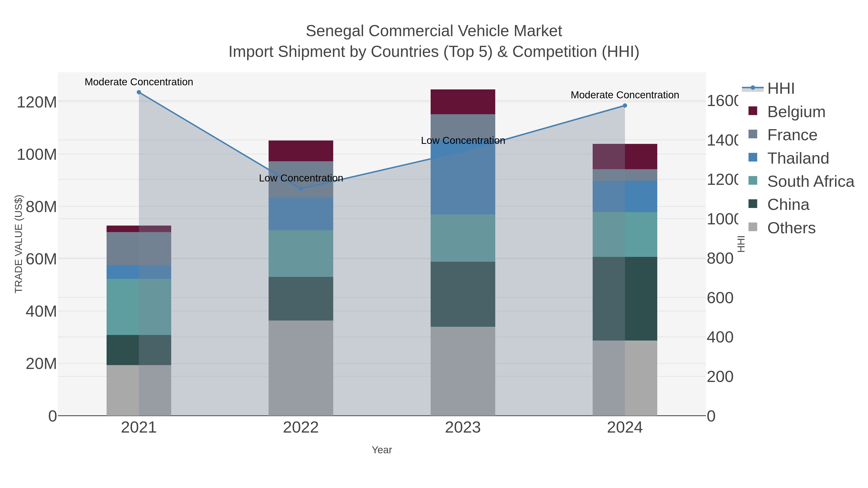Image resolution: width=868 pixels, height=488 pixels.
Task: Click the 2021 Moderate Concentration annotation
Action: (139, 82)
